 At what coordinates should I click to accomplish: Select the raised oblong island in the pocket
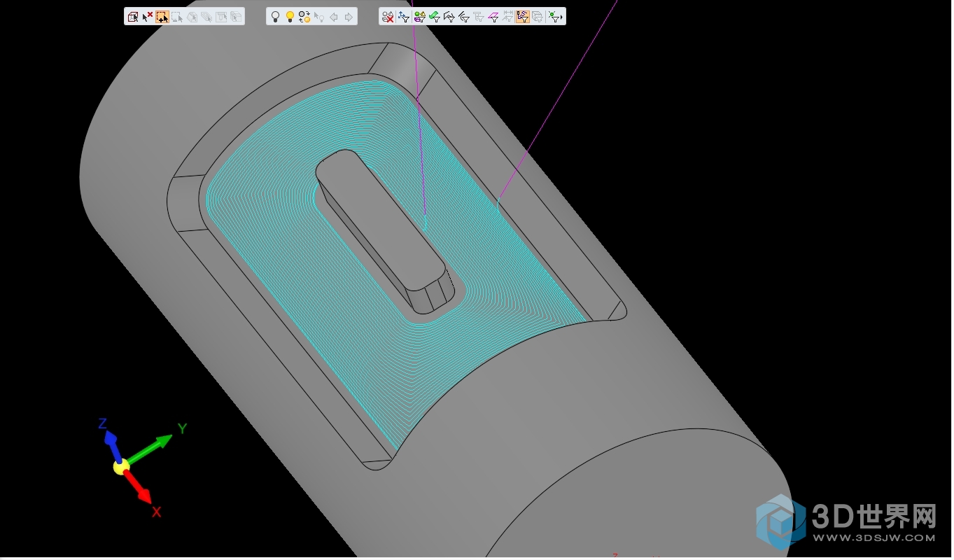click(x=381, y=220)
